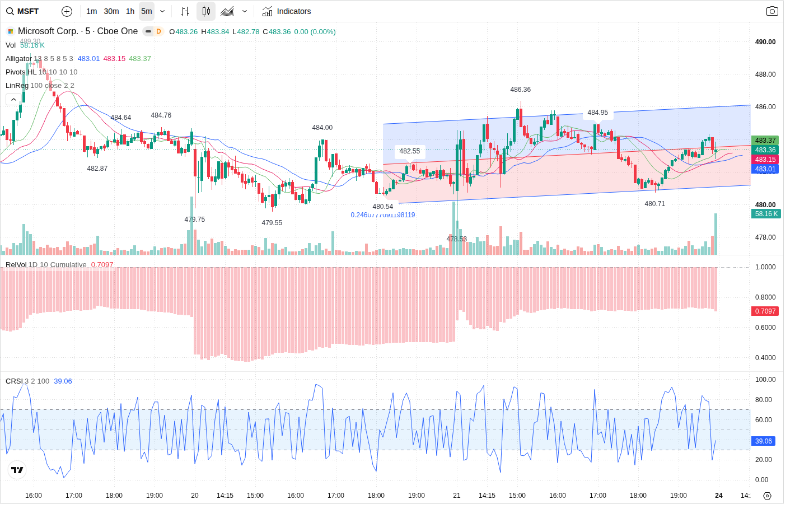Screen dimensions: 795x532
Task: Click the 482.55 pivot label
Action: coord(410,151)
